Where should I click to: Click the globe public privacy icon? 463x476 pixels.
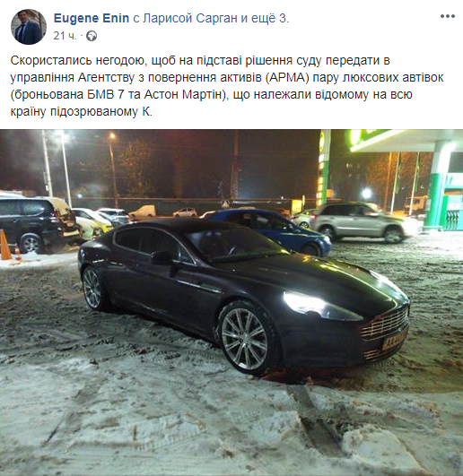point(92,36)
